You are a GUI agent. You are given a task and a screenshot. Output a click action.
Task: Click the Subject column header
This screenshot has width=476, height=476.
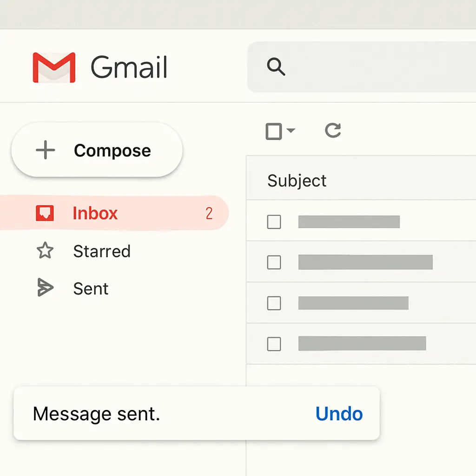297,180
